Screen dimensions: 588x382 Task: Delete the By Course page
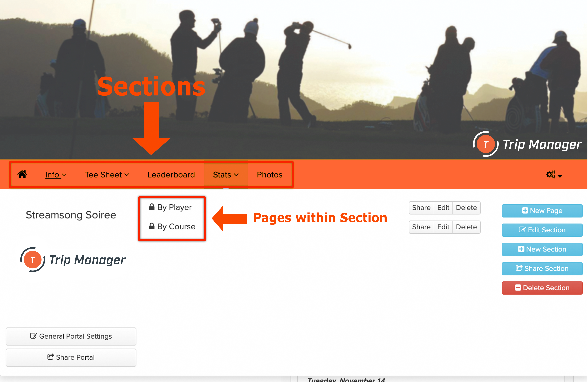coord(466,227)
